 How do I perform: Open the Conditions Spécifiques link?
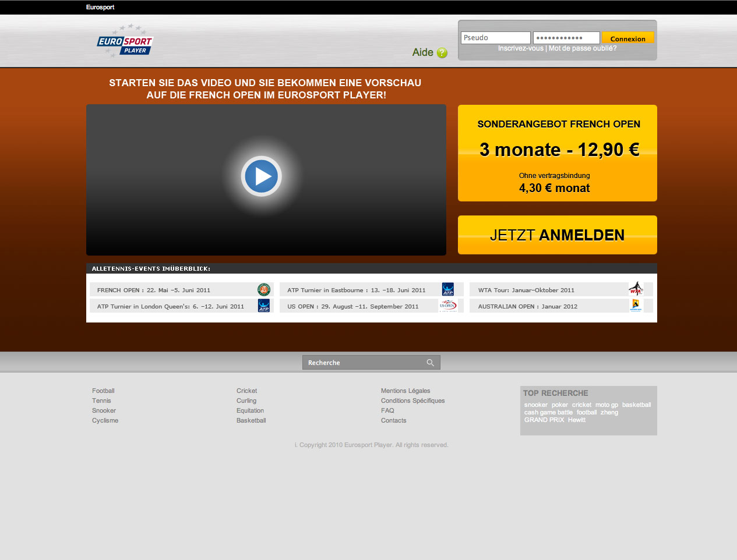412,400
